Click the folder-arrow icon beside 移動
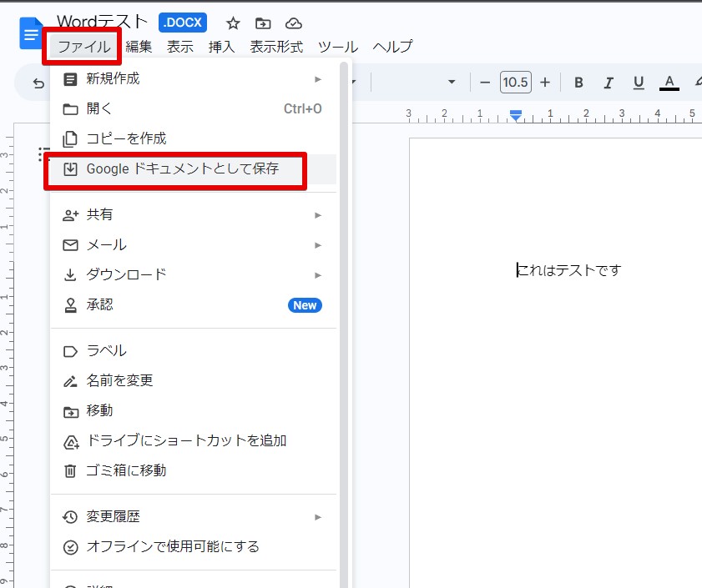Viewport: 702px width, 588px height. pos(70,411)
